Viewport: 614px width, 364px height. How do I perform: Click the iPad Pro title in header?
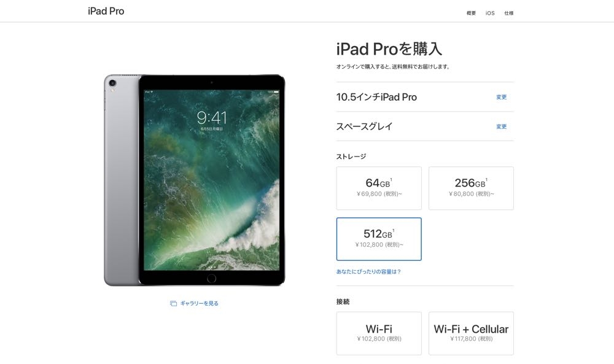(106, 11)
